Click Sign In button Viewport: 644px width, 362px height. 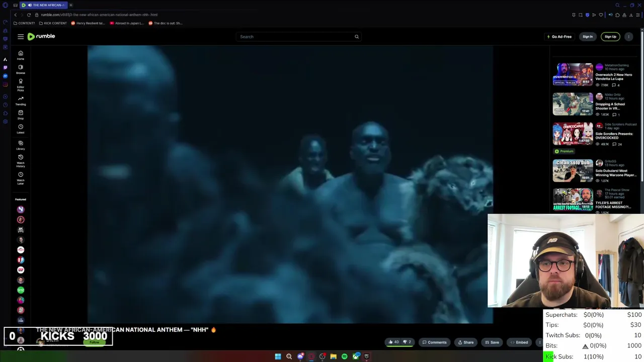(x=588, y=37)
